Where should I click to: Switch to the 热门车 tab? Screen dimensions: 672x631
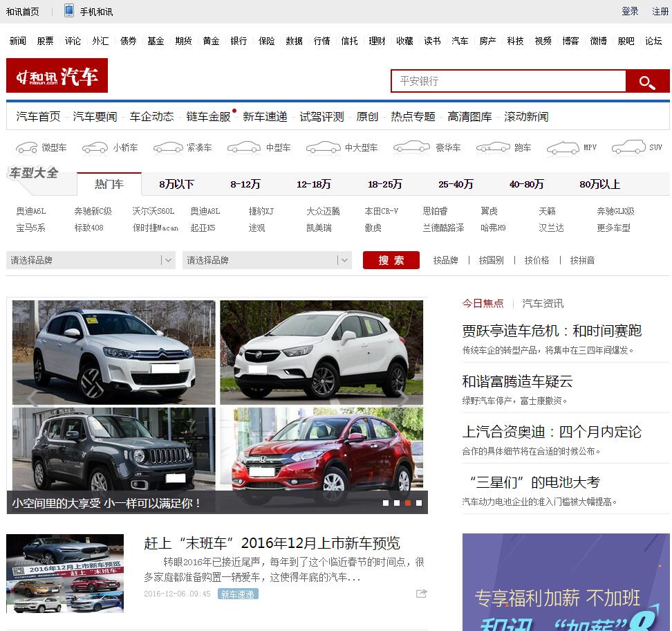click(109, 185)
